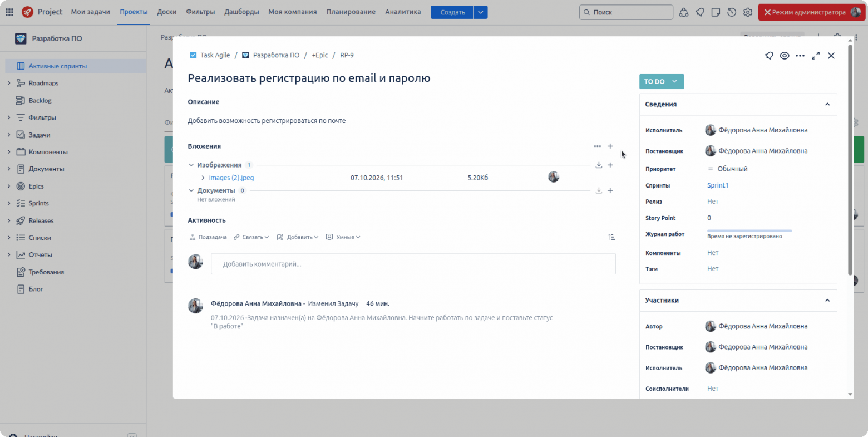Open the Добавить dropdown in activity
Image resolution: width=868 pixels, height=437 pixels.
point(298,237)
